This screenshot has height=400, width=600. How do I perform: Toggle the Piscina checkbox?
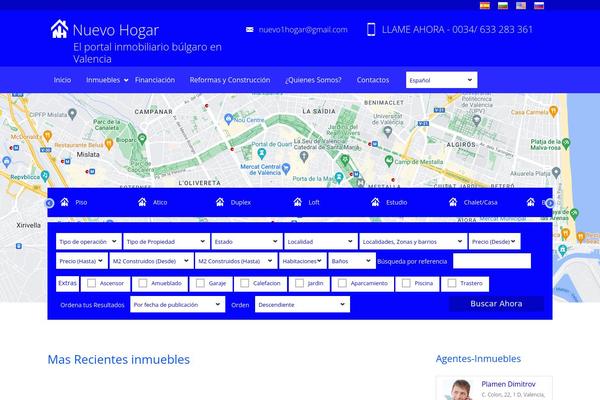click(406, 283)
